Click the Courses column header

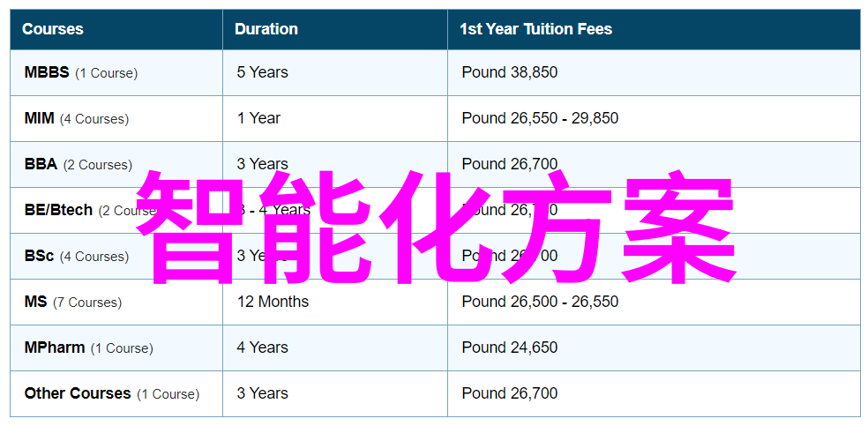coord(53,29)
